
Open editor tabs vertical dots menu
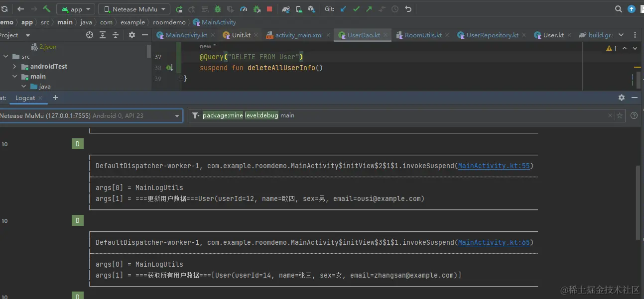(635, 35)
